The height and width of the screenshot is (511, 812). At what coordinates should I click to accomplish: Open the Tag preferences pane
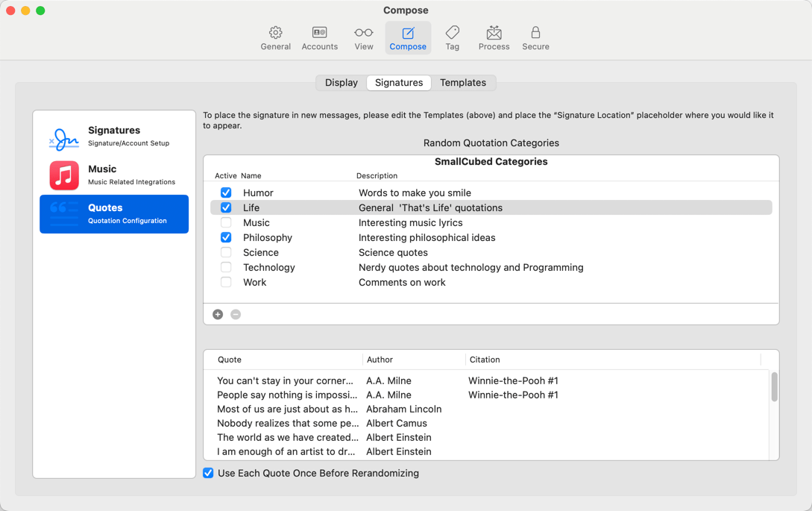[x=452, y=38]
